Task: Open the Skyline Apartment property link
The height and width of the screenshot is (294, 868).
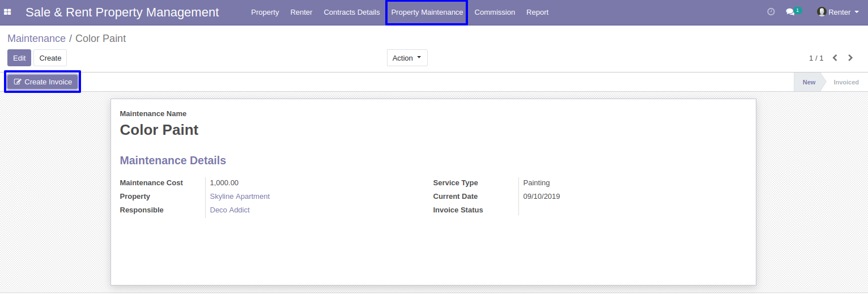Action: tap(240, 197)
